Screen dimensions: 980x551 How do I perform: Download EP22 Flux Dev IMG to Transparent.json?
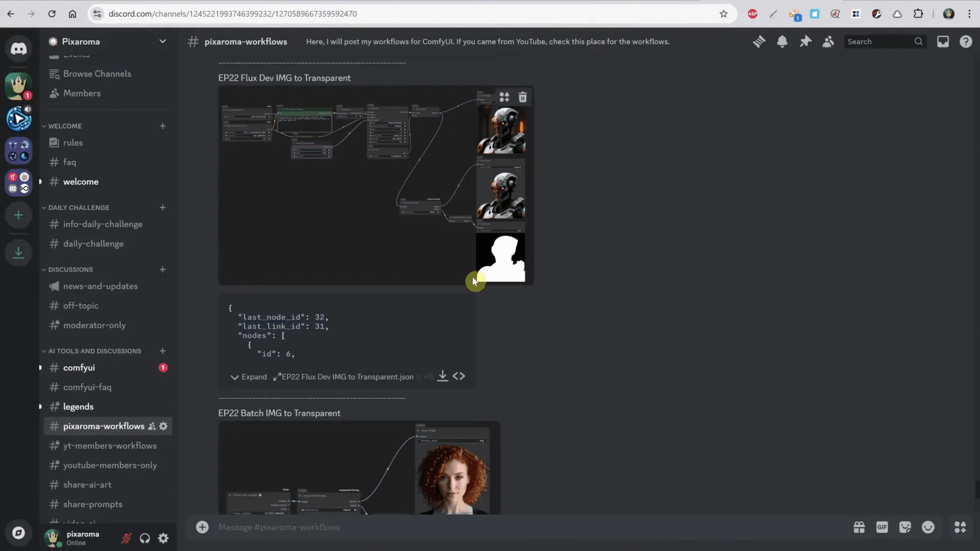click(443, 376)
